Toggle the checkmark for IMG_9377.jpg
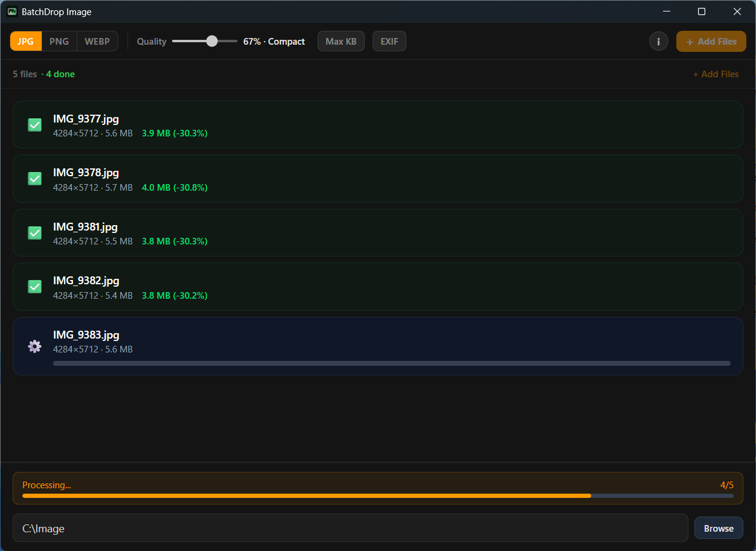The width and height of the screenshot is (756, 551). (x=34, y=125)
